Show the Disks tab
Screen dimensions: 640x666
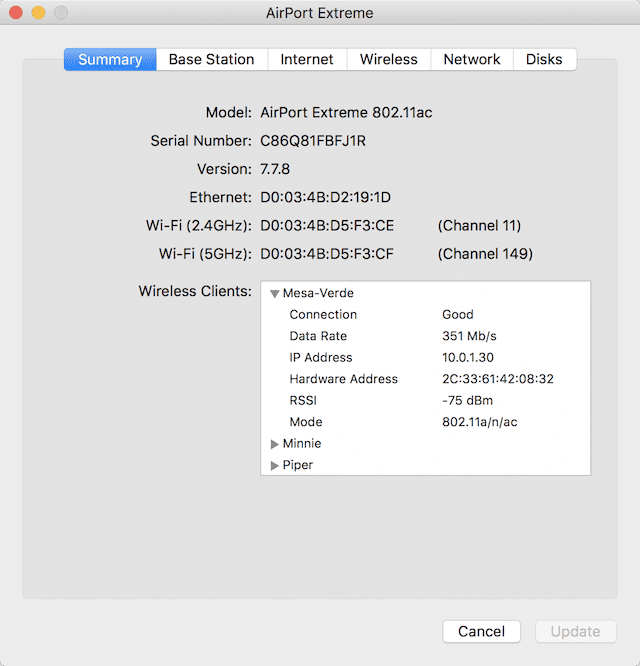(544, 59)
